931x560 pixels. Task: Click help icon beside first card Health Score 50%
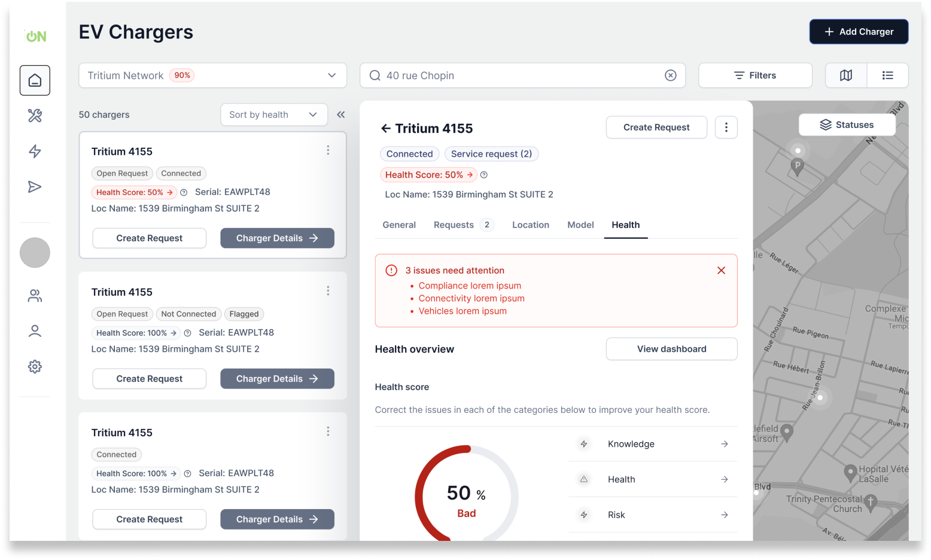tap(184, 192)
